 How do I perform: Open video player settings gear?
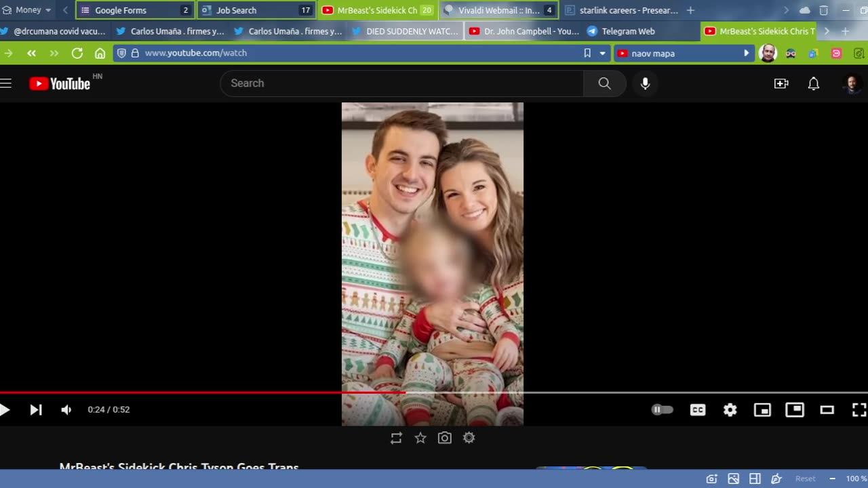point(730,409)
